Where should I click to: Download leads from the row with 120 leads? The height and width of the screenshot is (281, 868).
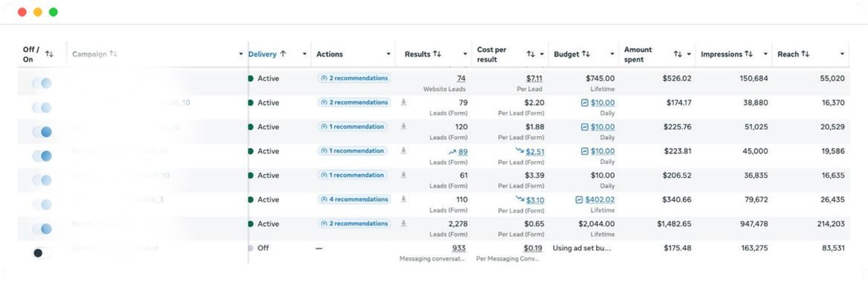pyautogui.click(x=404, y=127)
